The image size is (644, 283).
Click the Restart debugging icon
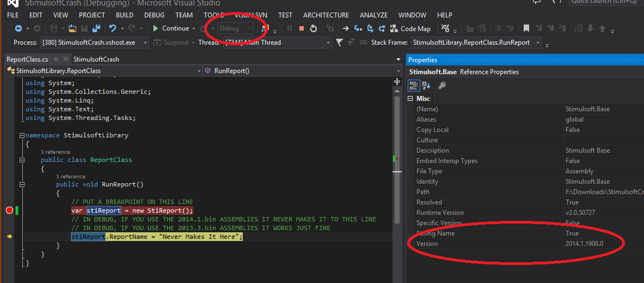tap(314, 28)
